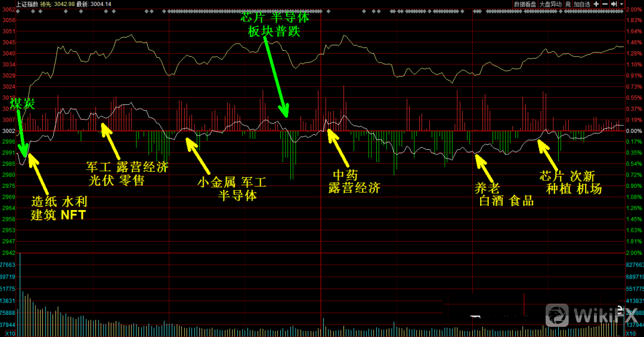
Task: Open the 大盘异动 view
Action: (x=551, y=4)
